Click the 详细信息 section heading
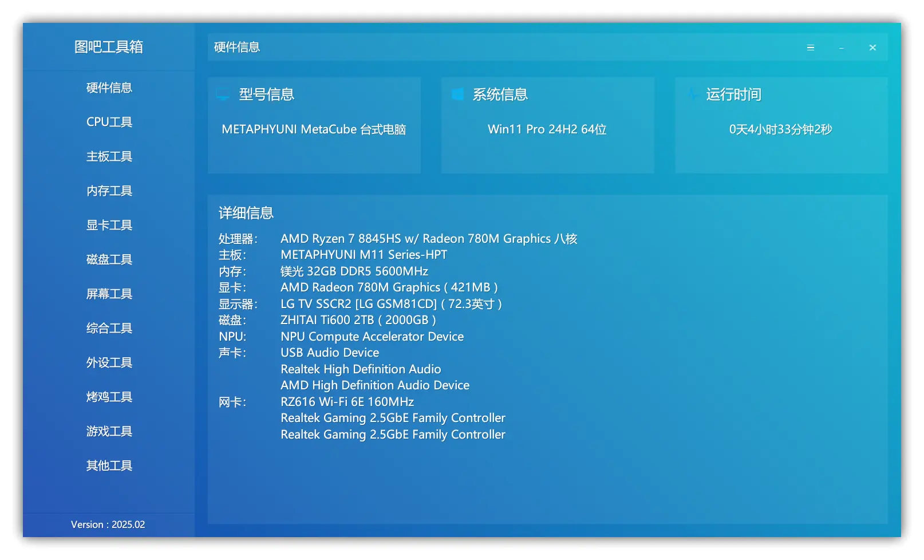924x560 pixels. coord(246,213)
